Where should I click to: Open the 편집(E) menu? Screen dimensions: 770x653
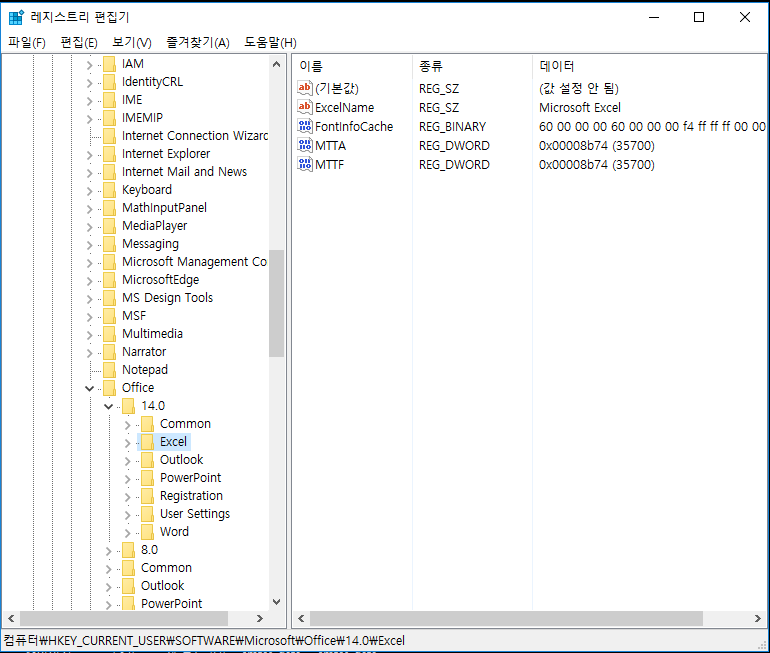pos(79,43)
